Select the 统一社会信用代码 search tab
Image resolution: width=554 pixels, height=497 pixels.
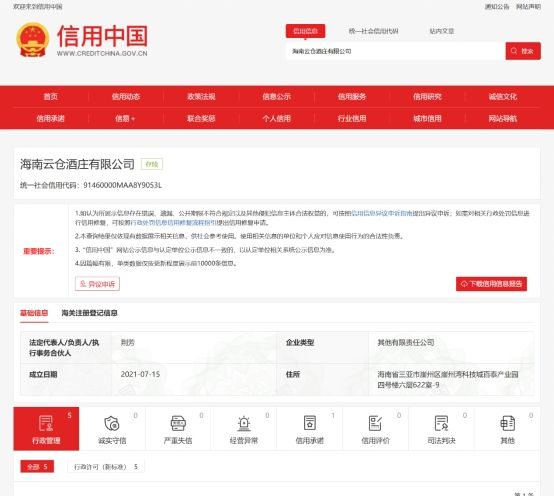[373, 31]
